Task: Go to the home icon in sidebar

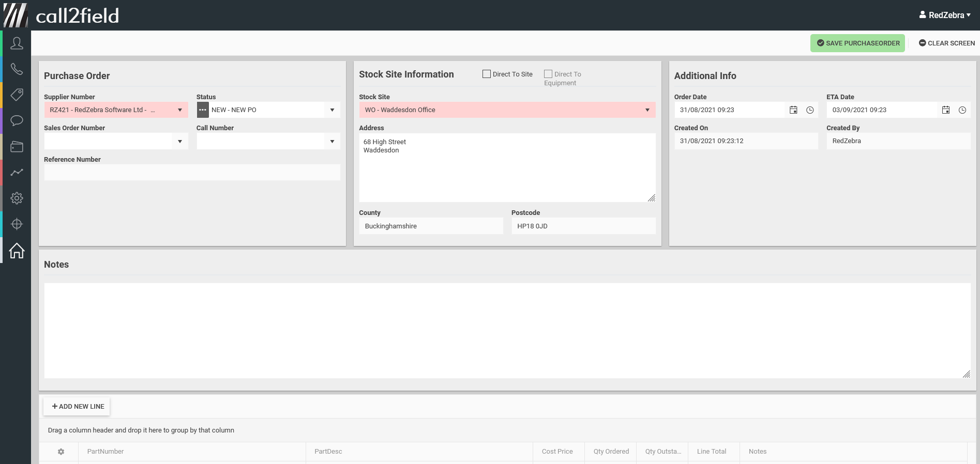Action: tap(17, 251)
